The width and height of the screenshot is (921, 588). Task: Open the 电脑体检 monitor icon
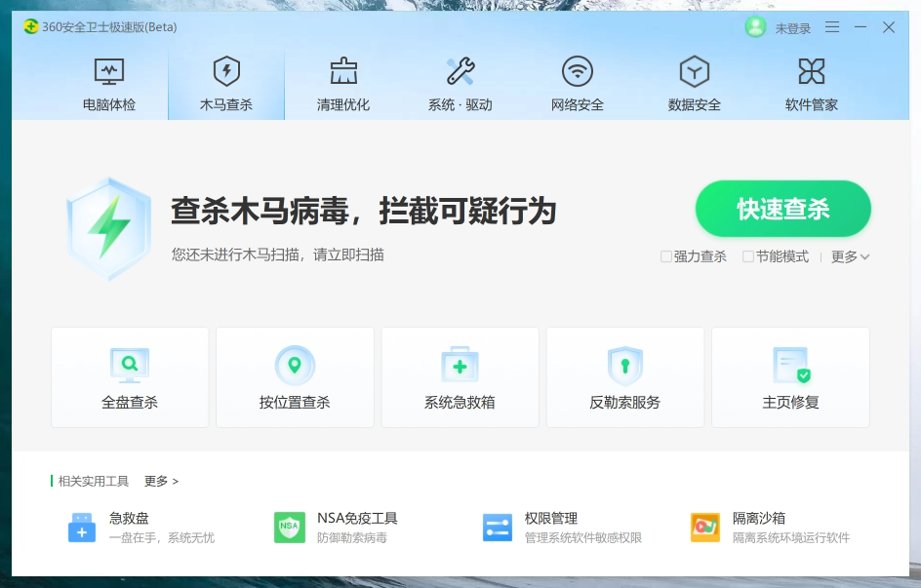tap(109, 71)
